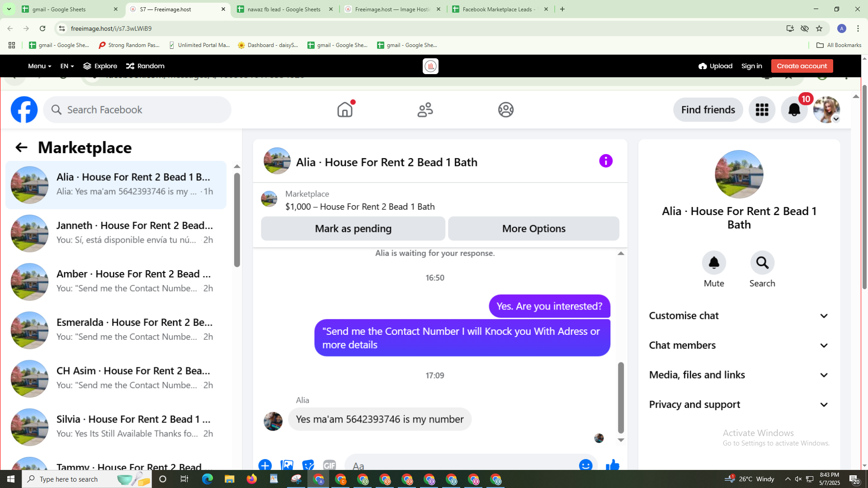Image resolution: width=868 pixels, height=488 pixels.
Task: Click the Search Facebook input field
Action: click(137, 110)
